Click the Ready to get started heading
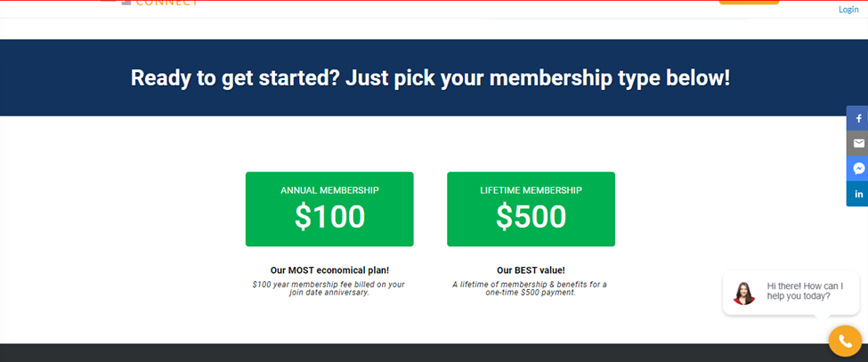Screen dimensions: 868x362 (430, 78)
